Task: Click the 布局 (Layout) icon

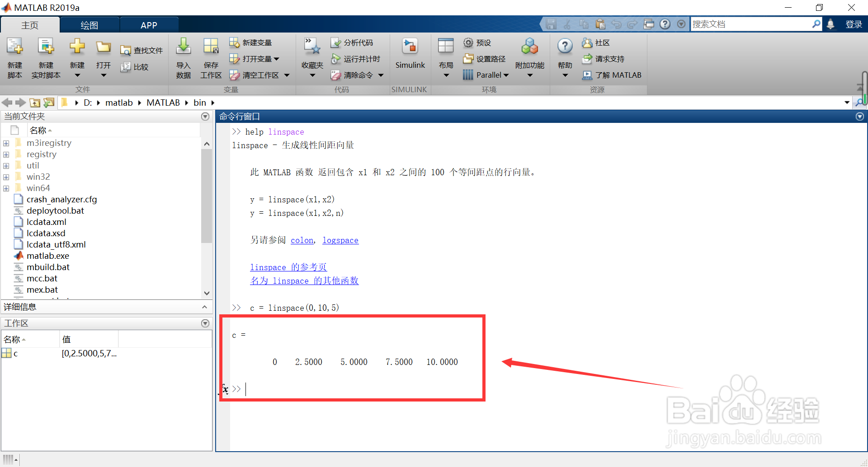Action: tap(446, 46)
